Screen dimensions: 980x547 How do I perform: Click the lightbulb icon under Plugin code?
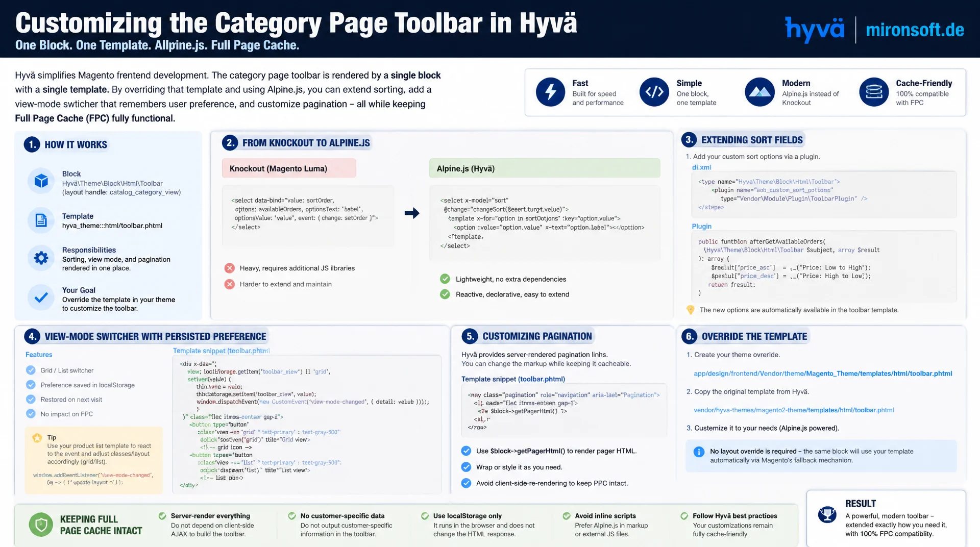691,310
